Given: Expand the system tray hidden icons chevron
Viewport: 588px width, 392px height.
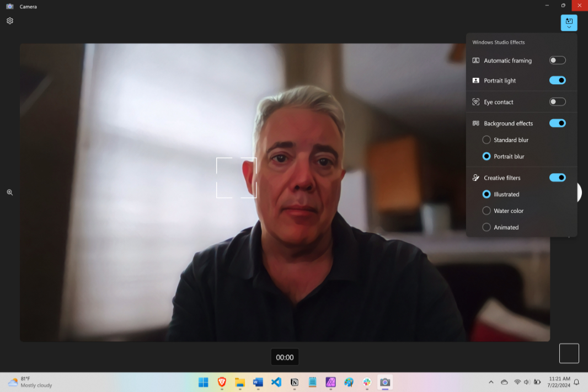Looking at the screenshot, I should 491,382.
